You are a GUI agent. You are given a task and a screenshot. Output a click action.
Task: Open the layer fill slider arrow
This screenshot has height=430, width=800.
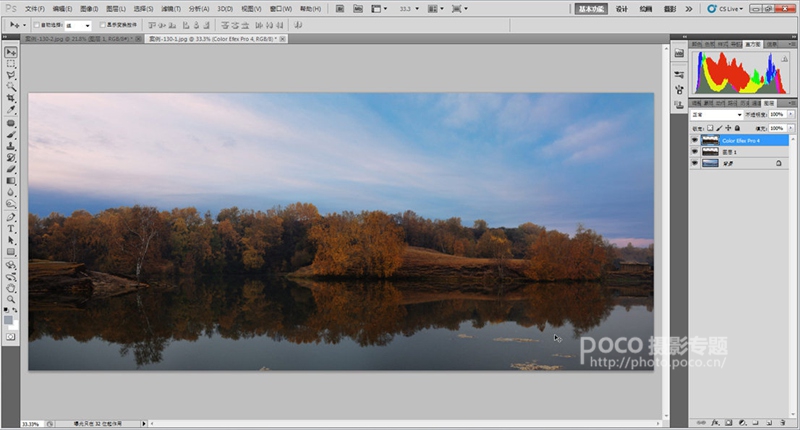coord(791,128)
